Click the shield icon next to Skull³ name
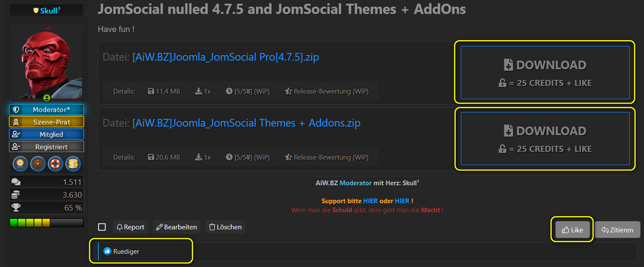 click(x=36, y=10)
